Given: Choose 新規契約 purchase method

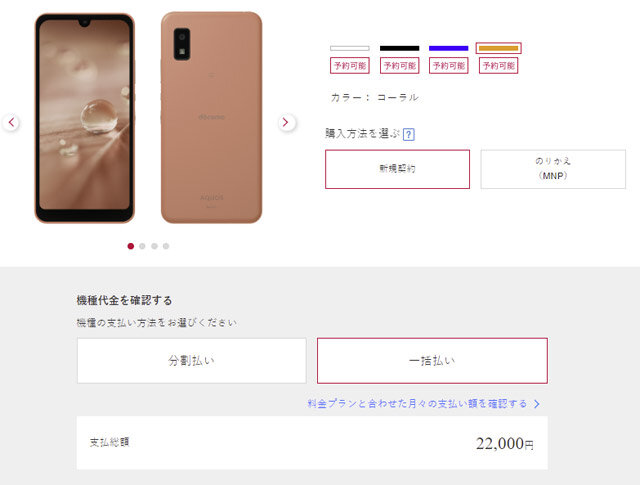Looking at the screenshot, I should click(x=398, y=169).
